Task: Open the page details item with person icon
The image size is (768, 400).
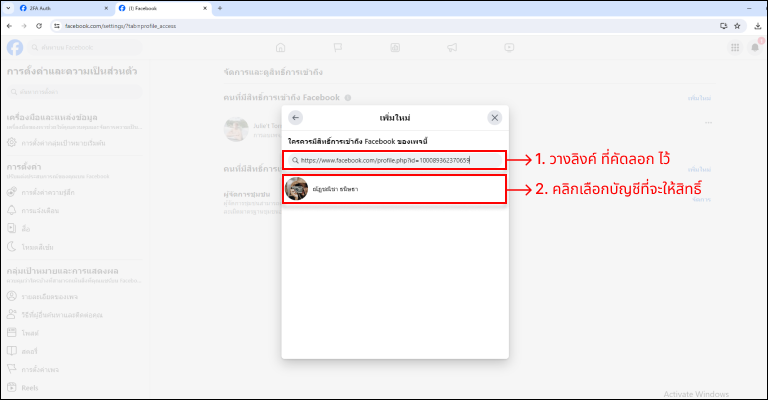Action: (75, 297)
